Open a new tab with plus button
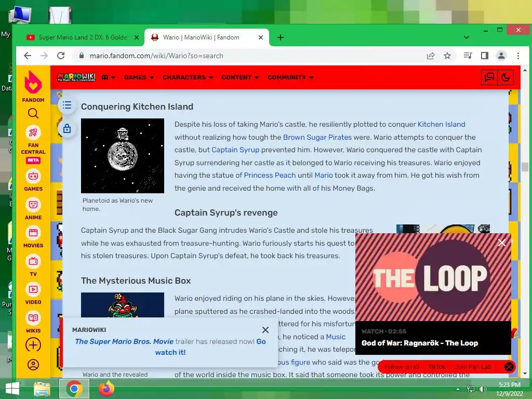 coord(280,37)
